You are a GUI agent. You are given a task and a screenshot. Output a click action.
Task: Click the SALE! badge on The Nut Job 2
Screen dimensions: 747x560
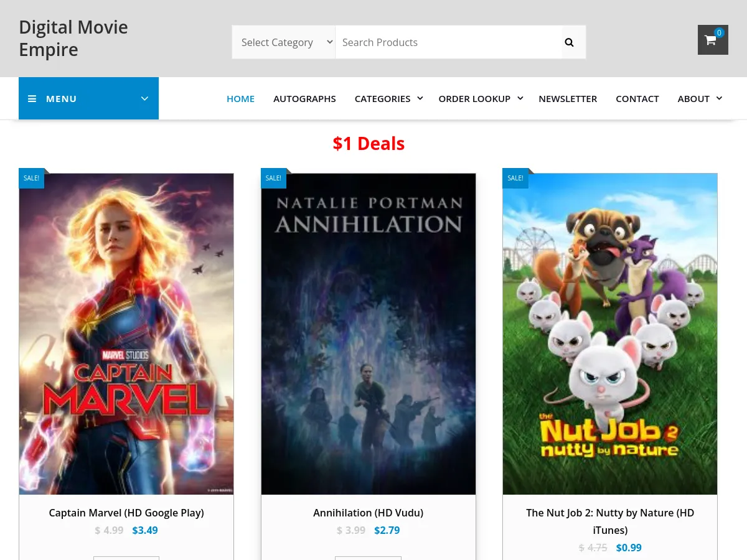pos(515,178)
